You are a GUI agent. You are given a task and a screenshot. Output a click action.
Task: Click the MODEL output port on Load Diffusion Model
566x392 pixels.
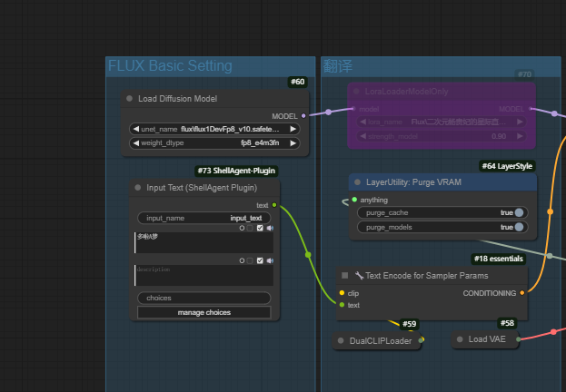(x=303, y=116)
